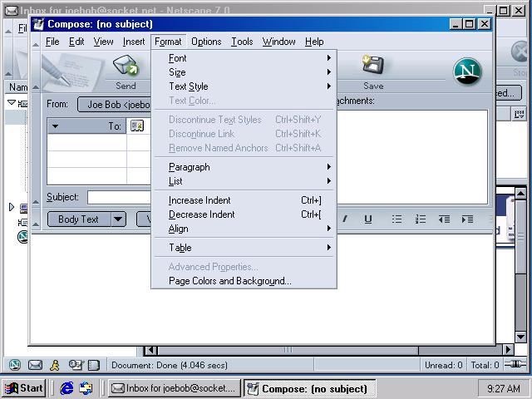Close the Format menu via its title
This screenshot has width=532, height=399.
pos(168,42)
